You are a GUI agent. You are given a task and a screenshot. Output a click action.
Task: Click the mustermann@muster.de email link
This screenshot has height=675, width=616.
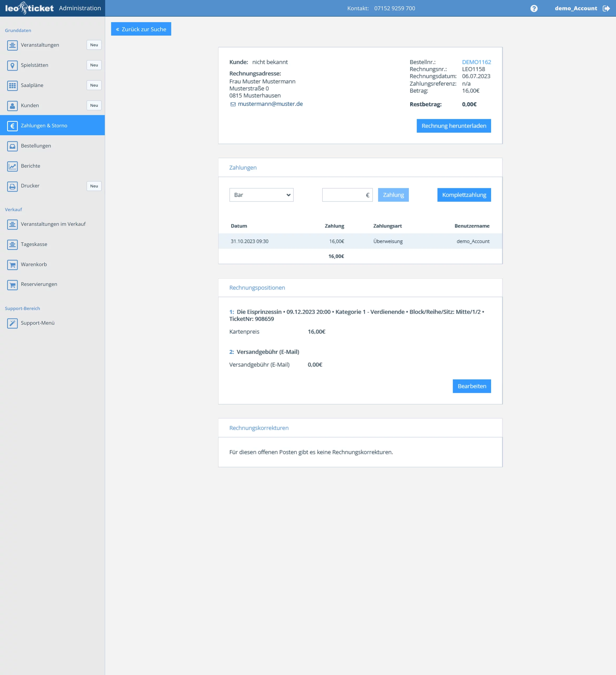(270, 104)
